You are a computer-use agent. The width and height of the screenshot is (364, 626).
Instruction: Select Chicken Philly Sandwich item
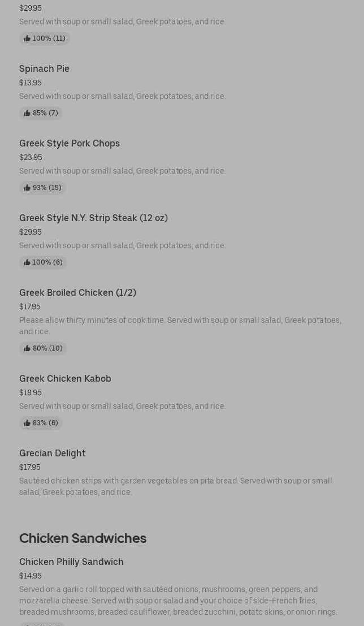[x=71, y=562]
